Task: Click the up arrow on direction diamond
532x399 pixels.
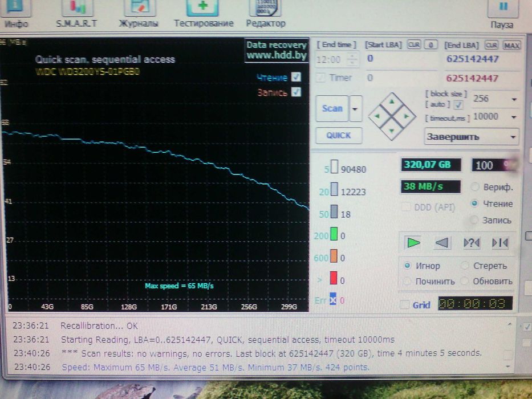Action: [x=392, y=101]
